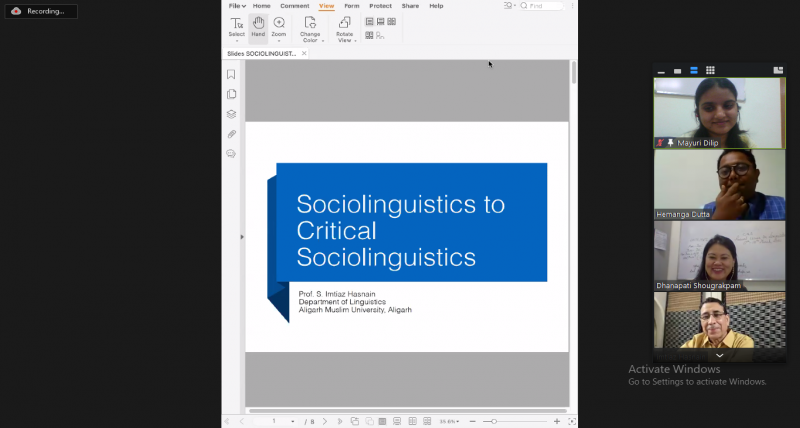Click the Rotate View icon
The width and height of the screenshot is (800, 428).
click(344, 23)
